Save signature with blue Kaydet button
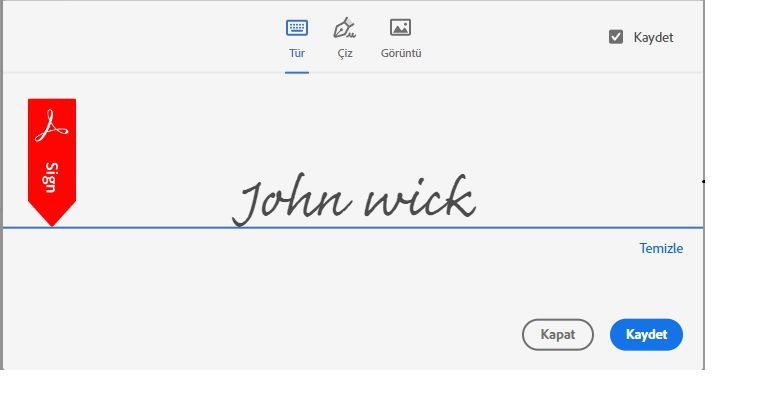Screen dimensions: 766x401 (x=646, y=335)
